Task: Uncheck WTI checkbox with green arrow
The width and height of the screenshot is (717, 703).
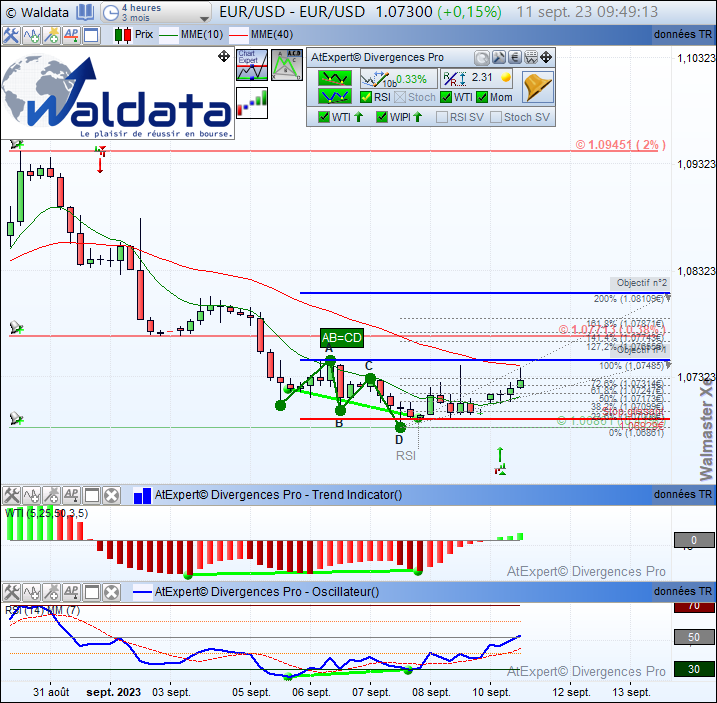Action: point(324,117)
